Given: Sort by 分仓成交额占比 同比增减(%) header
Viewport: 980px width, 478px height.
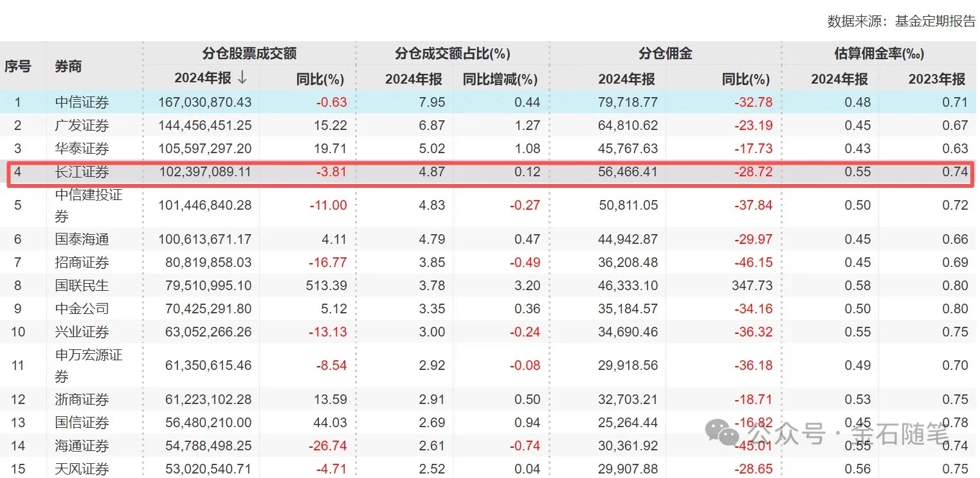Looking at the screenshot, I should pyautogui.click(x=500, y=79).
